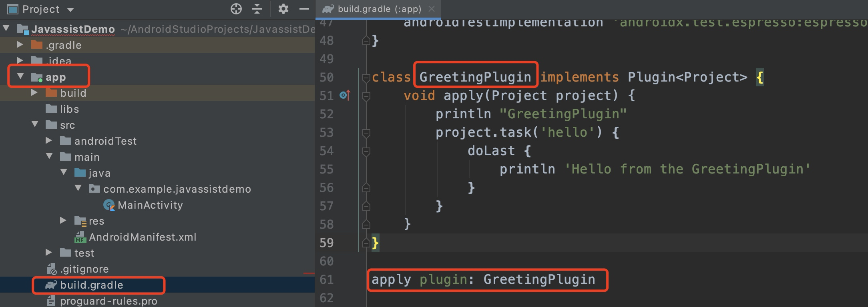Screen dimensions: 868x307
Task: Expand the .gradle folder
Action: [20, 44]
